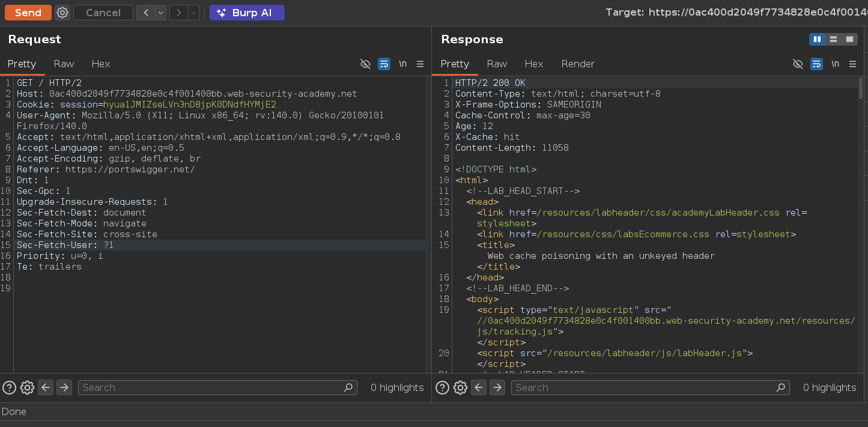Click the orange Send button
The width and height of the screenshot is (868, 427).
pos(28,13)
